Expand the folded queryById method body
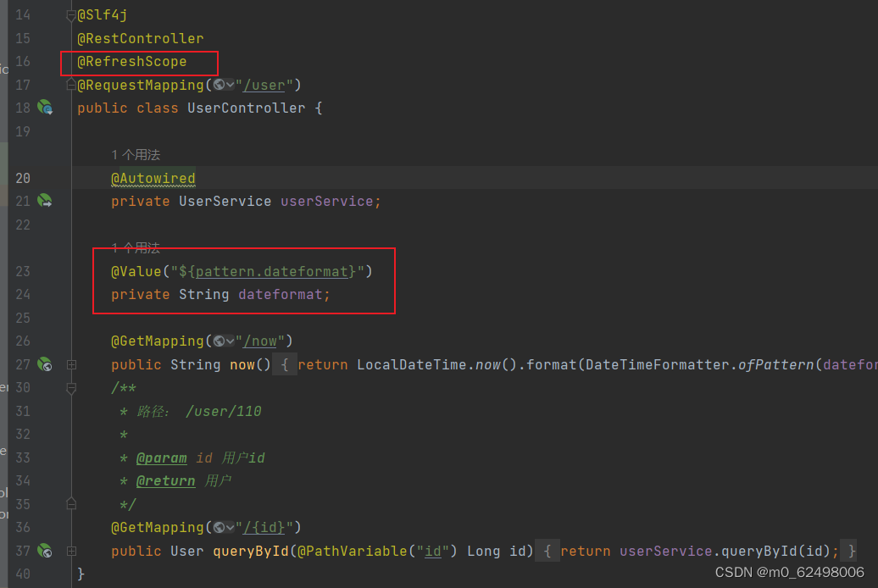This screenshot has width=878, height=588. pos(71,551)
